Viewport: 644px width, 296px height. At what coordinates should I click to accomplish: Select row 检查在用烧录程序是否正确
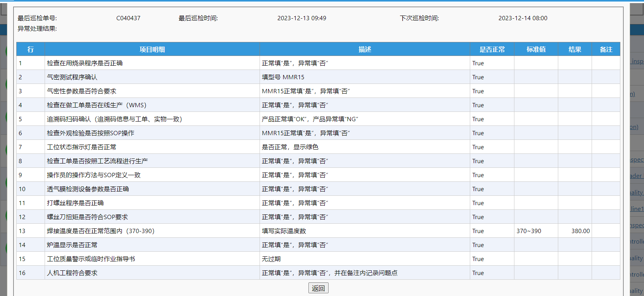pyautogui.click(x=318, y=63)
